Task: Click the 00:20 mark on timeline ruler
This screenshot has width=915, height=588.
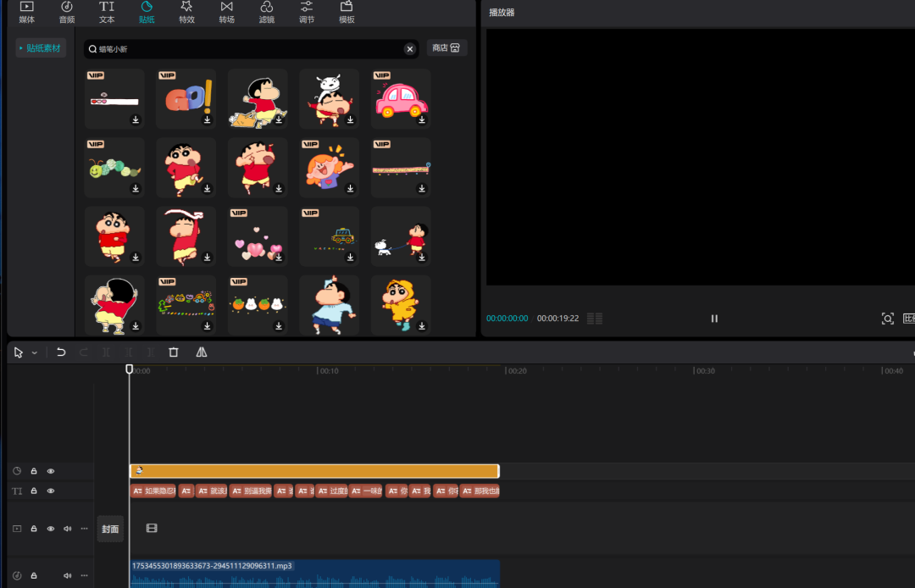Action: pos(517,371)
